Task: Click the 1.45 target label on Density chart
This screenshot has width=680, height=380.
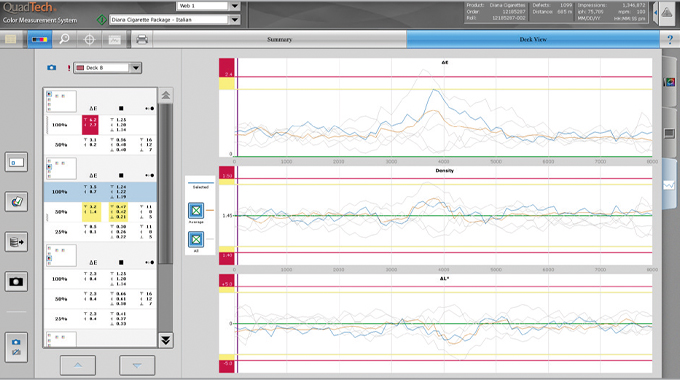Action: point(227,216)
